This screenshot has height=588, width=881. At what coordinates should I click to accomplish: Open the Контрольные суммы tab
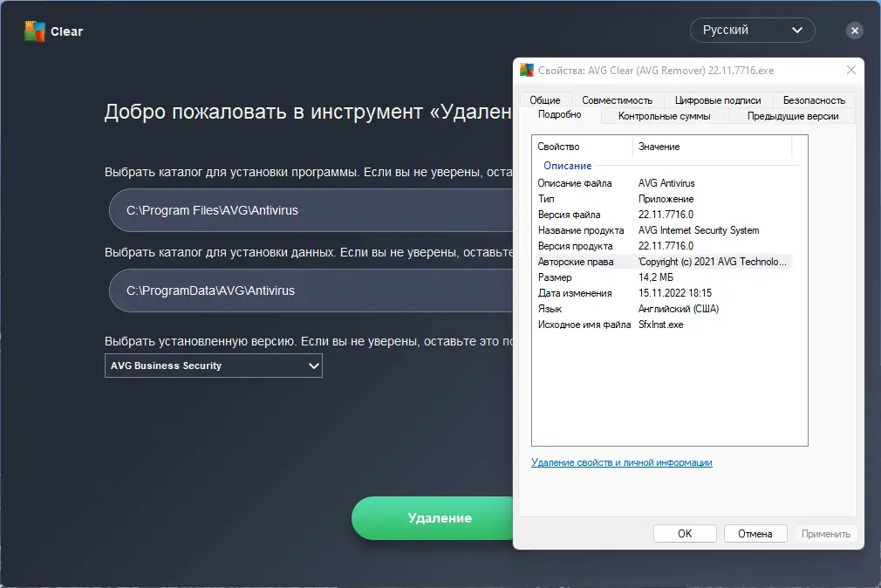[x=664, y=116]
